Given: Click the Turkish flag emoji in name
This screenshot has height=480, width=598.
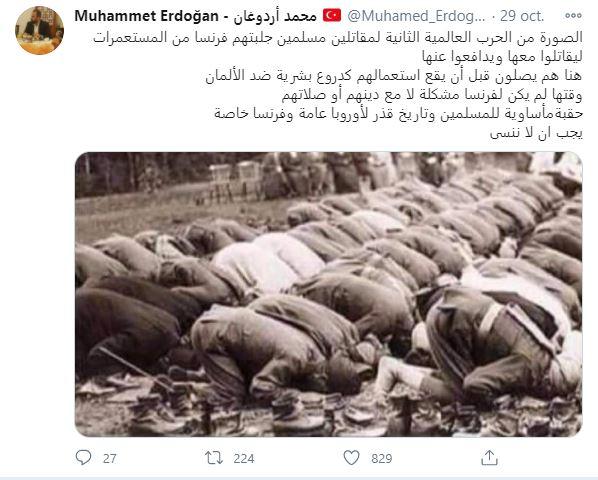Looking at the screenshot, I should click(332, 16).
